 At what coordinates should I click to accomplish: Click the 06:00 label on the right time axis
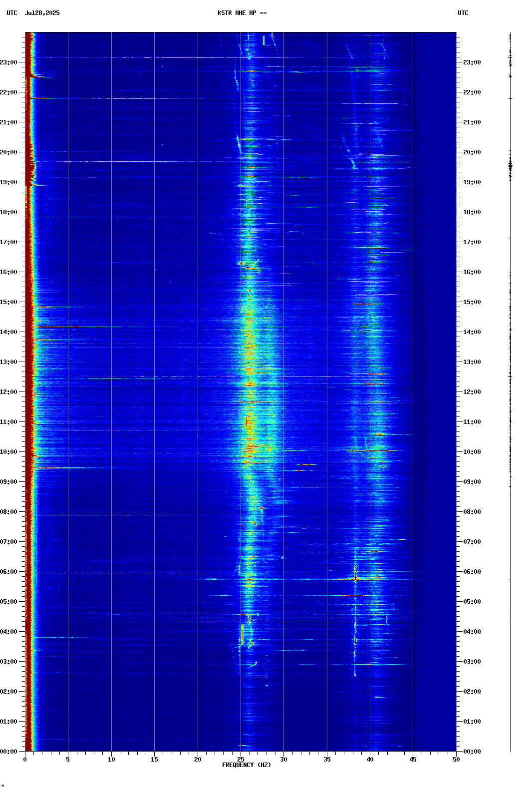point(472,572)
